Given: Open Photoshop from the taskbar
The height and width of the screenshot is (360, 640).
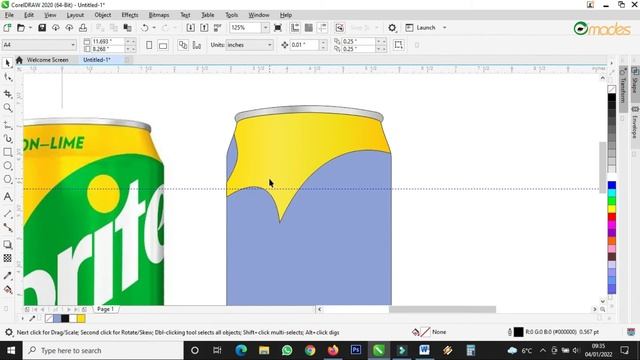Looking at the screenshot, I should [x=356, y=350].
